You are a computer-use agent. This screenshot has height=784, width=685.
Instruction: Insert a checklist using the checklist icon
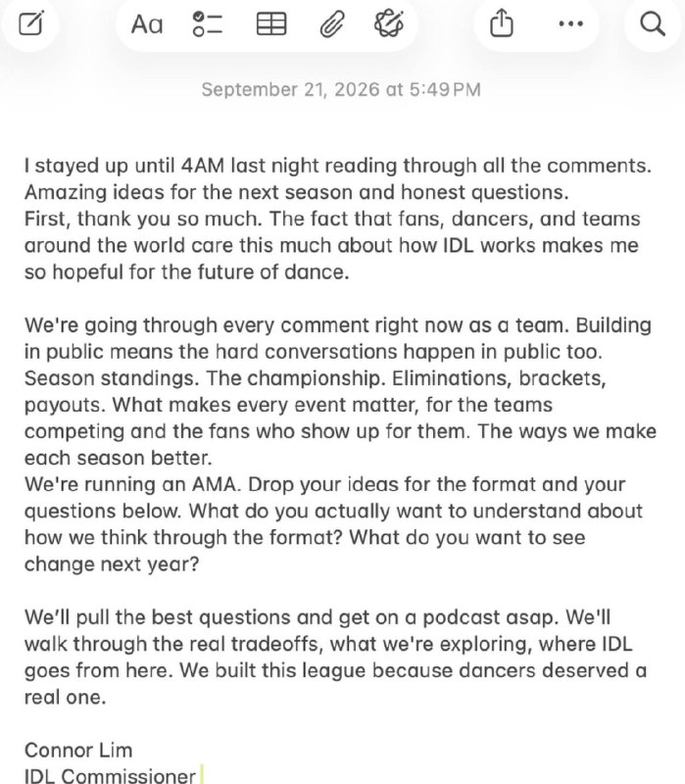208,24
